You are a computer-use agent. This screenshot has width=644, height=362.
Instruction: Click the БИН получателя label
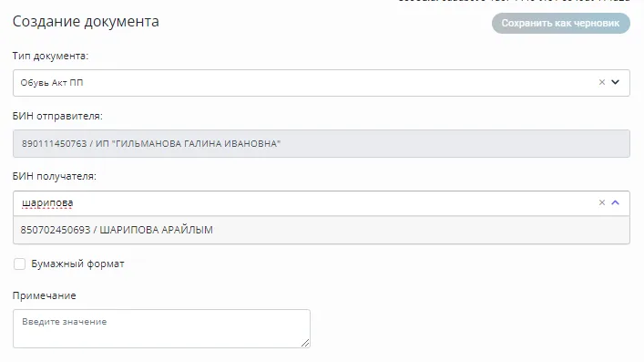(55, 177)
